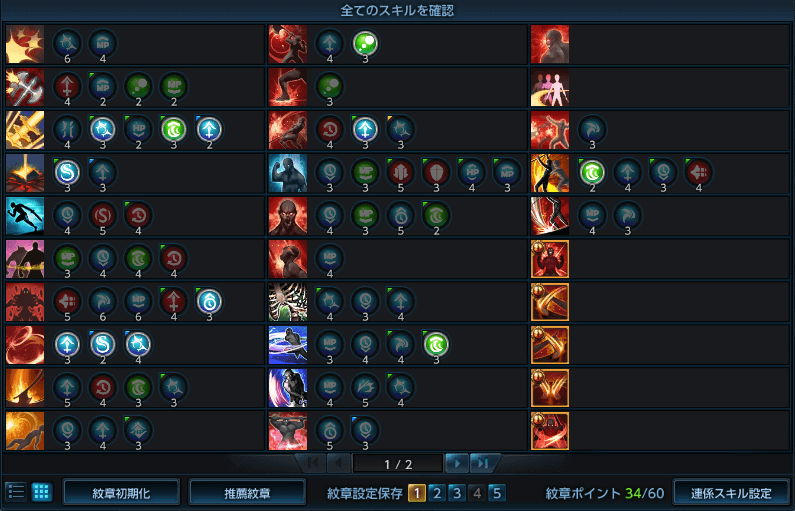Go to the next skill page
The height and width of the screenshot is (511, 795).
(x=457, y=463)
